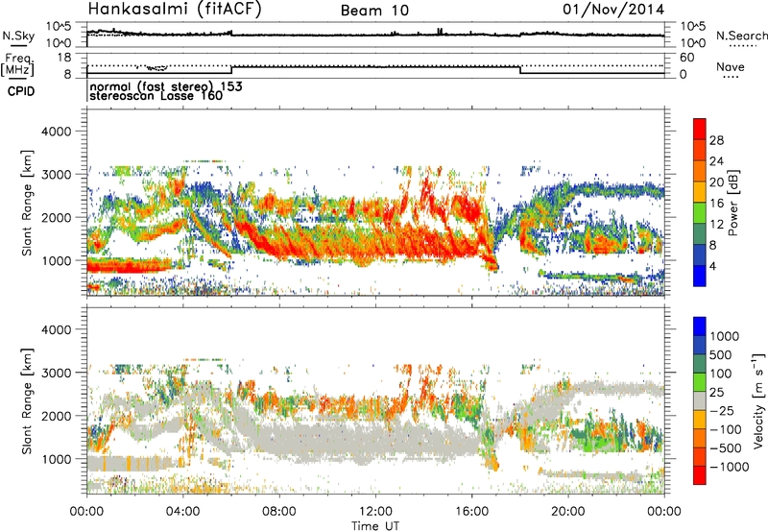The image size is (768, 532).
Task: Click the 60 tick on Nave axis
Action: [x=686, y=58]
